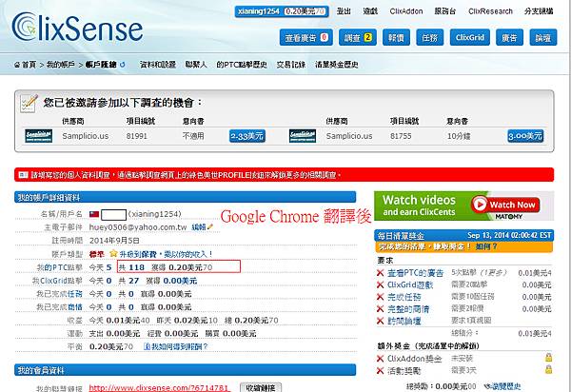Click the Watch videos banner
571x392 pixels.
[464, 206]
